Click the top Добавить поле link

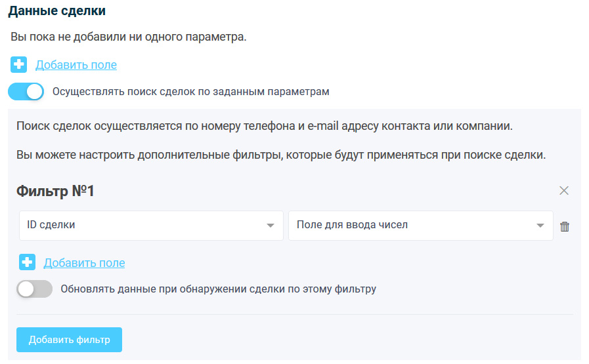point(76,65)
